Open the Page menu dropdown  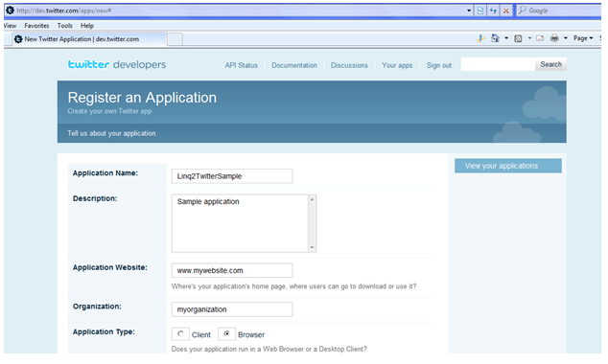click(583, 38)
